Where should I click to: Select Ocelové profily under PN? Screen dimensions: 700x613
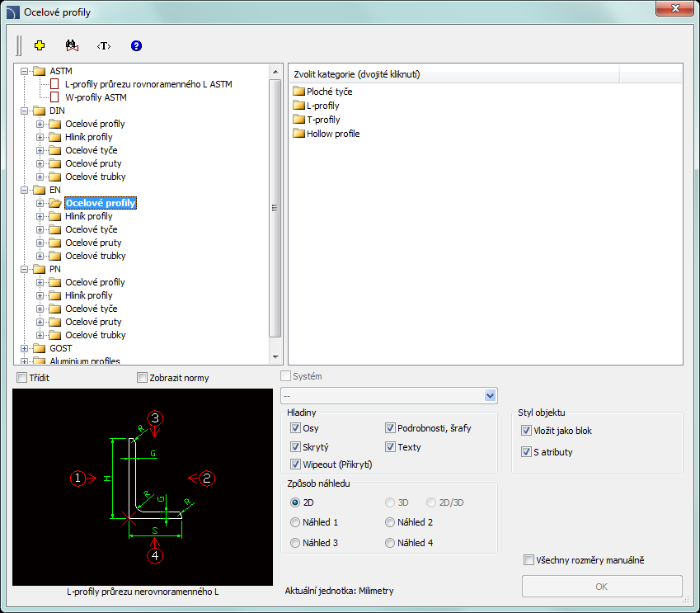(95, 282)
